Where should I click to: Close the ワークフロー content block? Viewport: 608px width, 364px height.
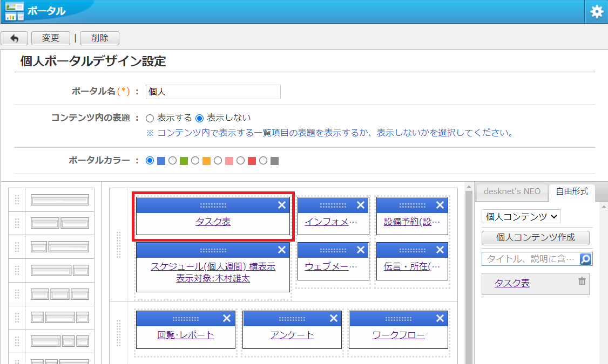440,319
